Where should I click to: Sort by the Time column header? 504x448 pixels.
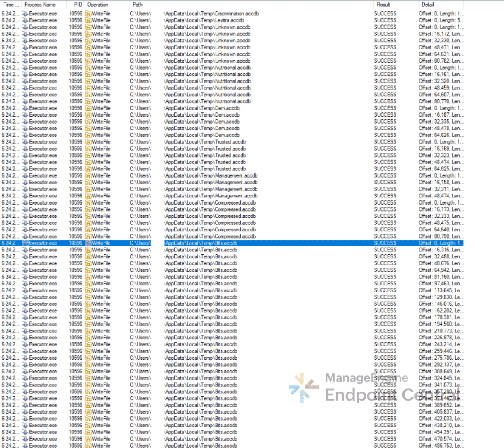(x=11, y=5)
